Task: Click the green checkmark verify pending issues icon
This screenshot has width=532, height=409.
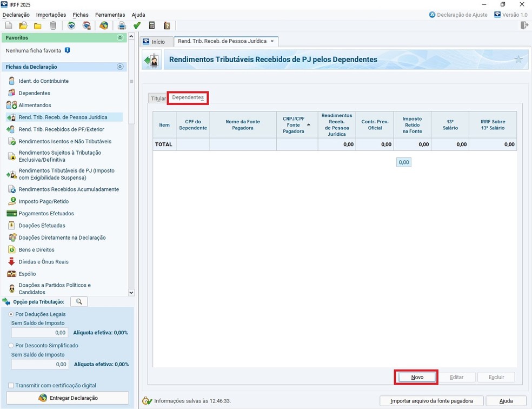Action: [137, 25]
